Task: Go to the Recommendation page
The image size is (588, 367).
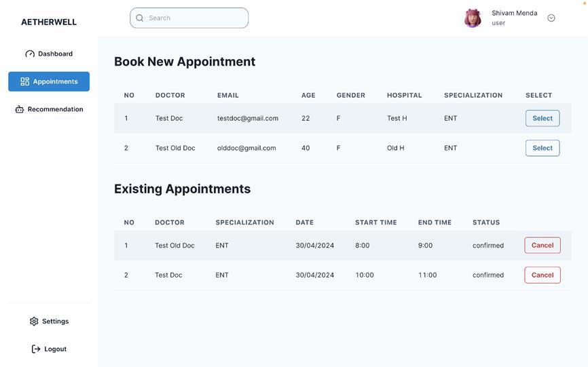Action: pos(55,109)
